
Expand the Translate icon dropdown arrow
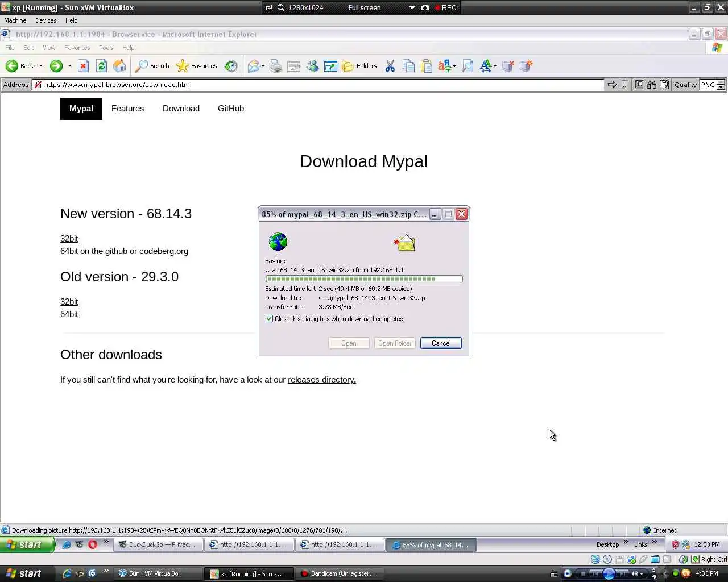[454, 66]
